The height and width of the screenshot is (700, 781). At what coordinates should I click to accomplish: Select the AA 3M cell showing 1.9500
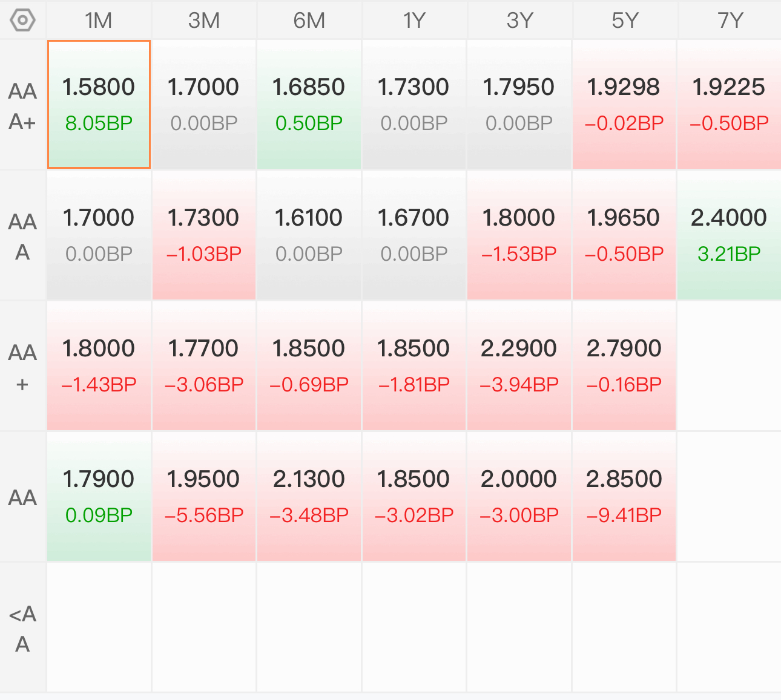pos(204,497)
